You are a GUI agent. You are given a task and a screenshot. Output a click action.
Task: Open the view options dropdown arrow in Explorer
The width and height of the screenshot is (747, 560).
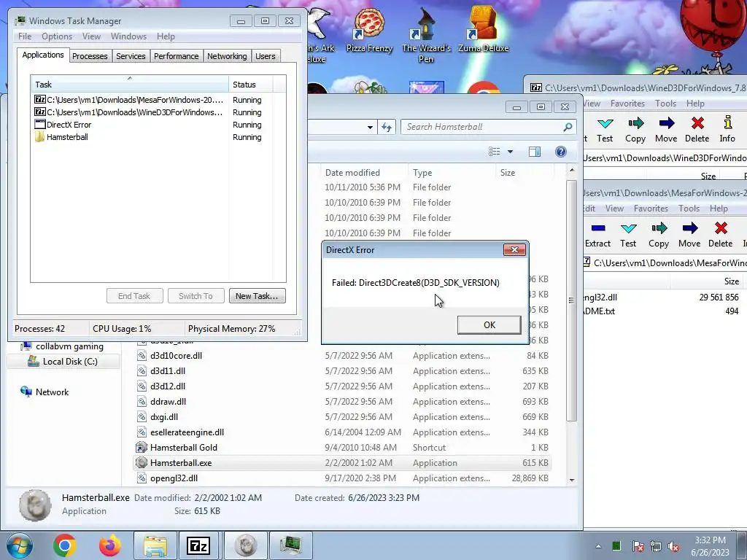click(510, 152)
